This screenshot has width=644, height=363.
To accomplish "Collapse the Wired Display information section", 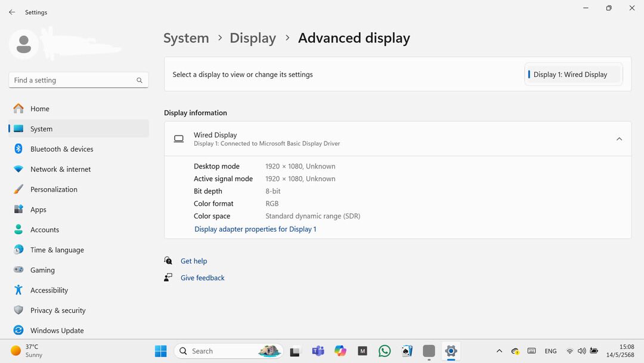I will (x=619, y=139).
